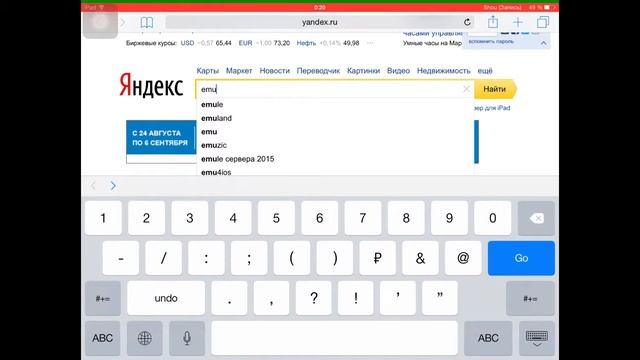Tap the Яндекс logo
Viewport: 640px width, 360px height.
click(x=151, y=85)
